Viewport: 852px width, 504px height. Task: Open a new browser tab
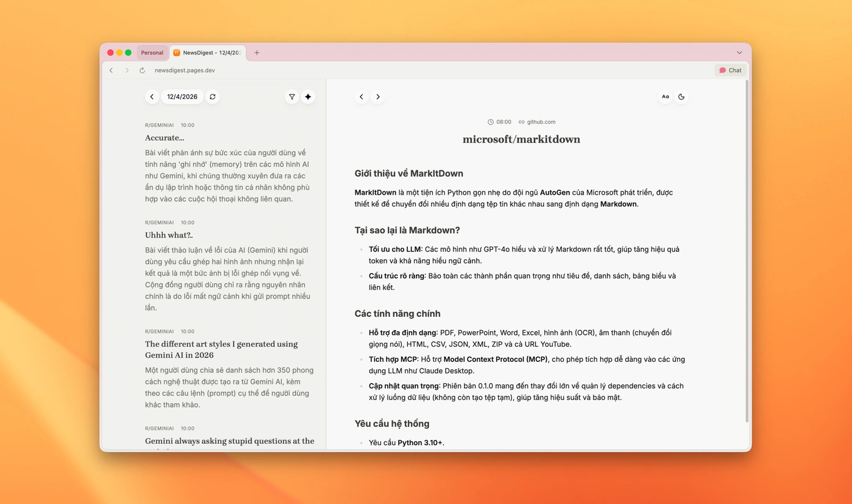coord(257,53)
